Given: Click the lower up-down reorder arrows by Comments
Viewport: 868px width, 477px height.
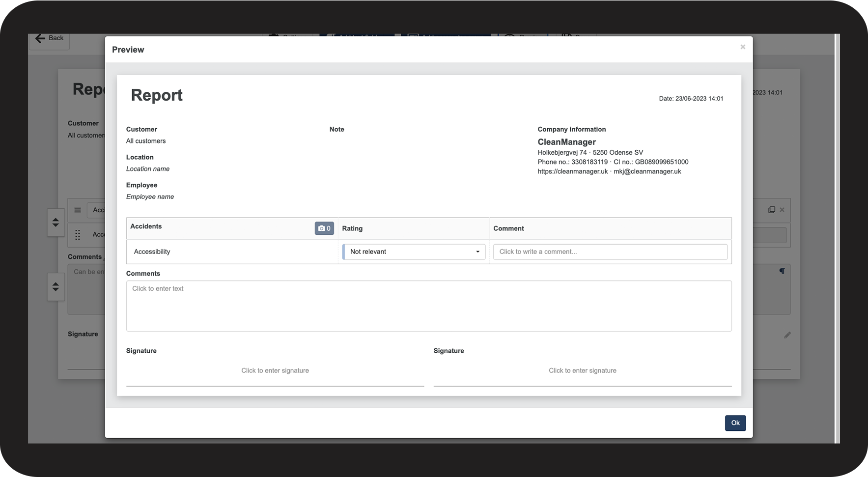Looking at the screenshot, I should coord(56,287).
